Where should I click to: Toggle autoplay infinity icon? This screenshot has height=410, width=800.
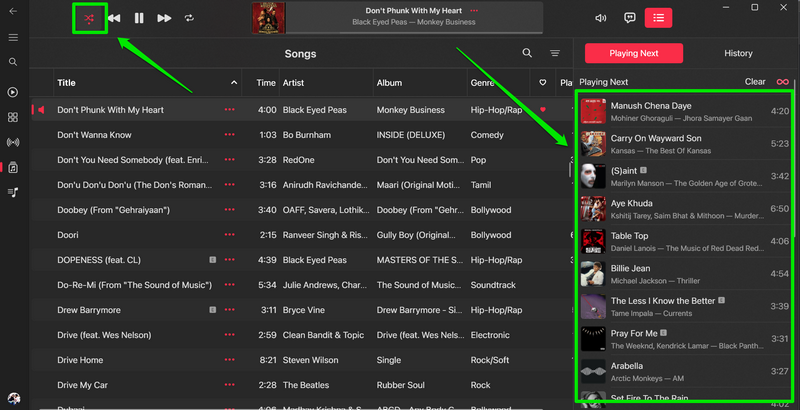pos(782,82)
